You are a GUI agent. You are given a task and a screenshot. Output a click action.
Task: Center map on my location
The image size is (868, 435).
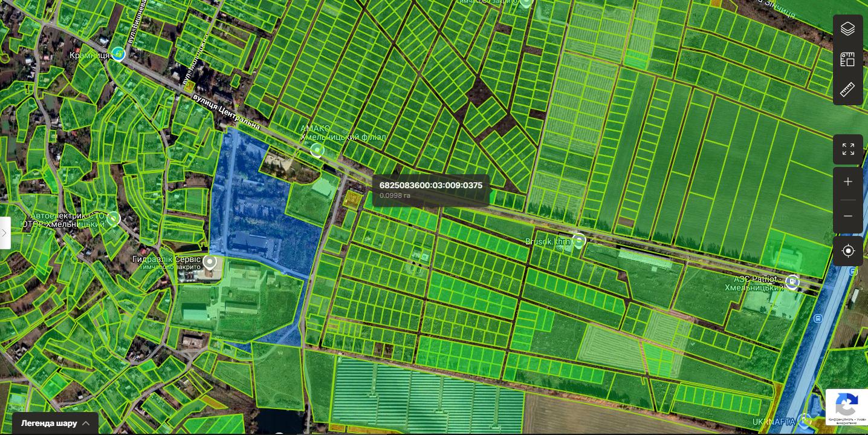[847, 250]
